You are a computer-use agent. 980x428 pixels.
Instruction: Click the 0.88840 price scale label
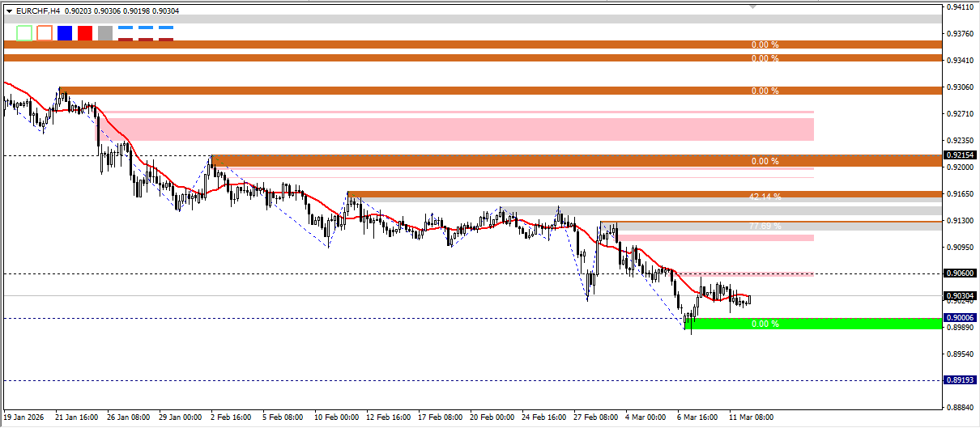point(961,408)
